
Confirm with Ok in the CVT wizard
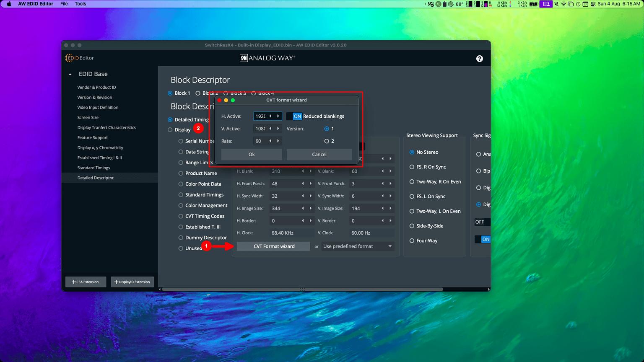[251, 154]
